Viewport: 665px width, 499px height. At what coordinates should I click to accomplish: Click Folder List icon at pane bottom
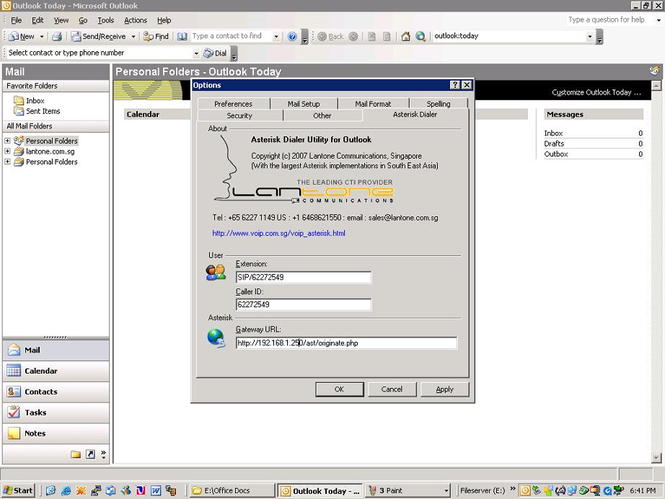(75, 454)
